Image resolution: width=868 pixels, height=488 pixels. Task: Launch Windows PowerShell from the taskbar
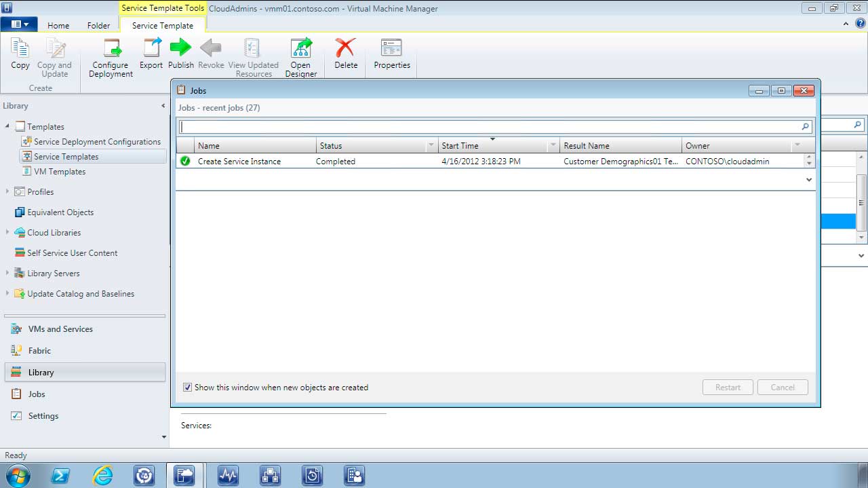(x=60, y=475)
